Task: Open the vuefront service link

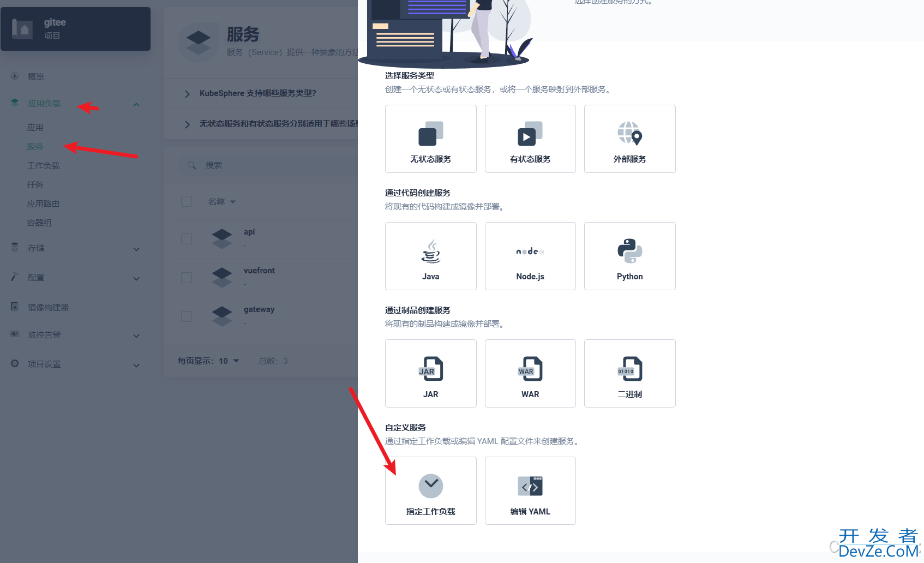Action: pyautogui.click(x=259, y=271)
